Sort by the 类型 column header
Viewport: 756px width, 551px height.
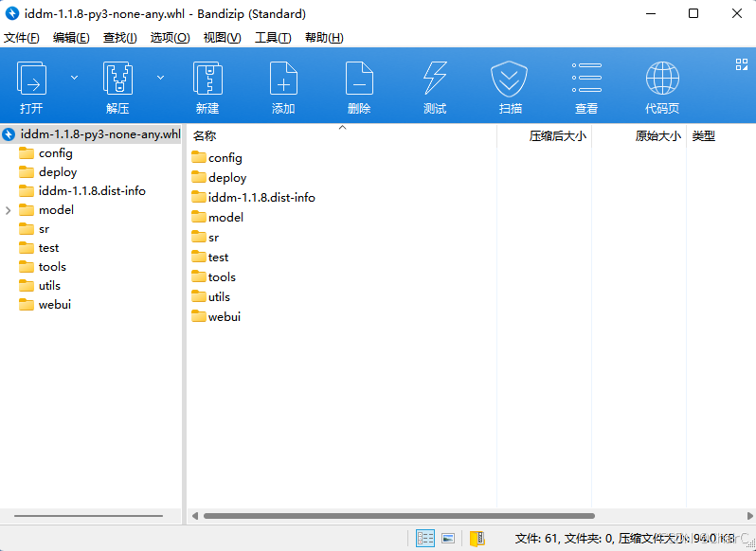tap(721, 135)
